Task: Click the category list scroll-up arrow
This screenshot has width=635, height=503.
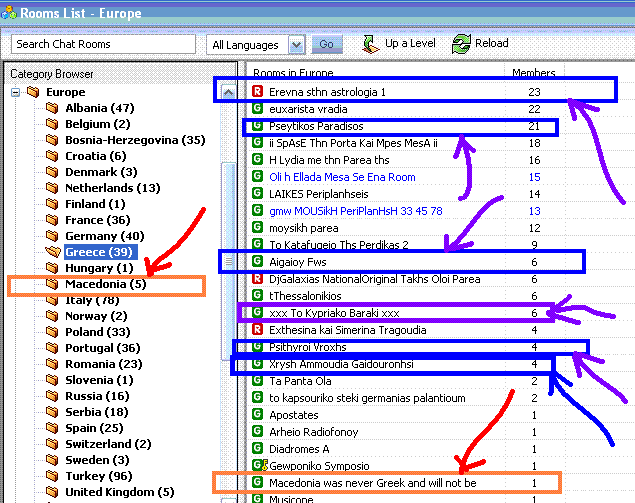Action: click(x=228, y=93)
